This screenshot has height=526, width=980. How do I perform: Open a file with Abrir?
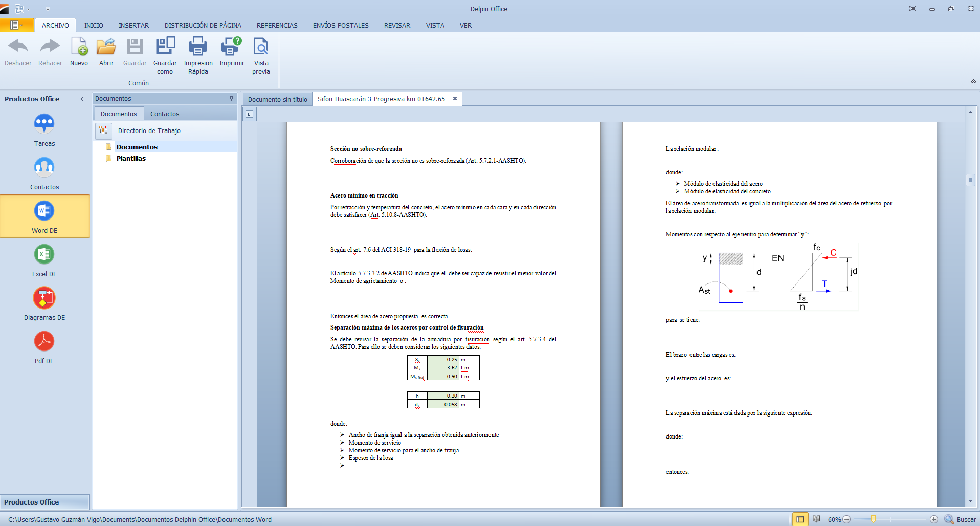pyautogui.click(x=106, y=47)
